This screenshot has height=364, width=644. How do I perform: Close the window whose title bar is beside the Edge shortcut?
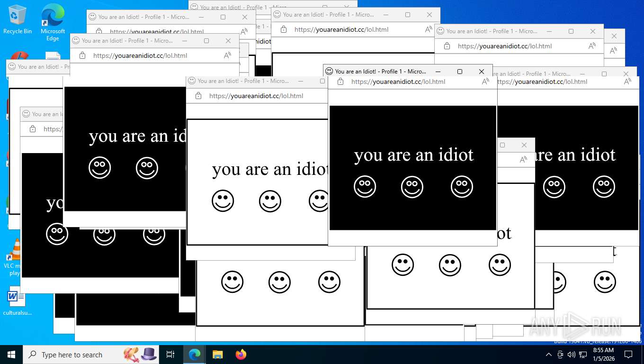coord(245,17)
